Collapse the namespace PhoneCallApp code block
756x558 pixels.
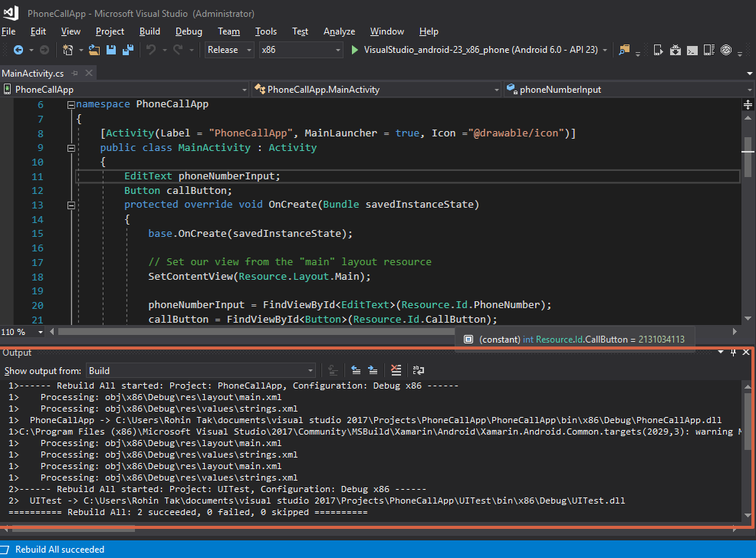tap(71, 104)
